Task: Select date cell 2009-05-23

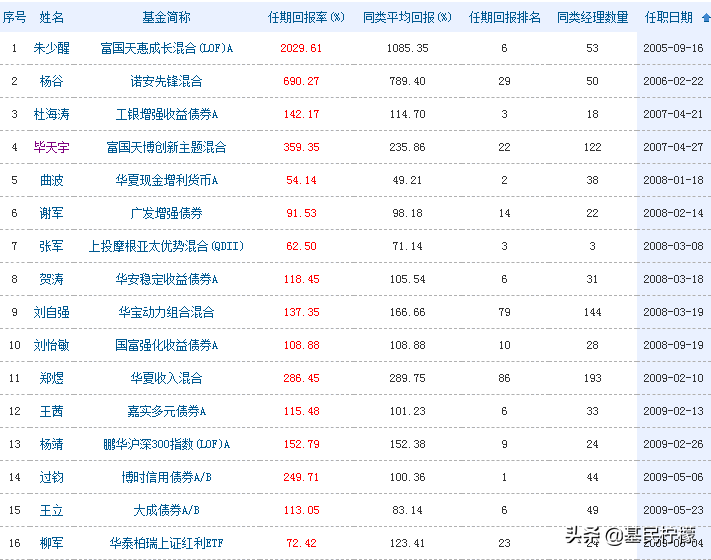Action: pos(673,511)
